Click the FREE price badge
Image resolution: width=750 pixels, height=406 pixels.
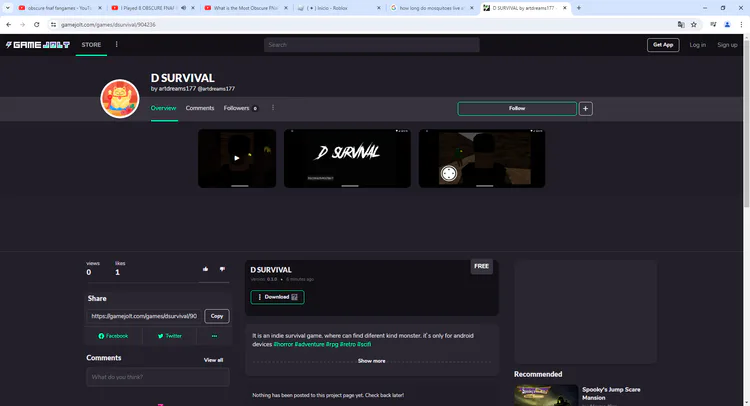(481, 266)
